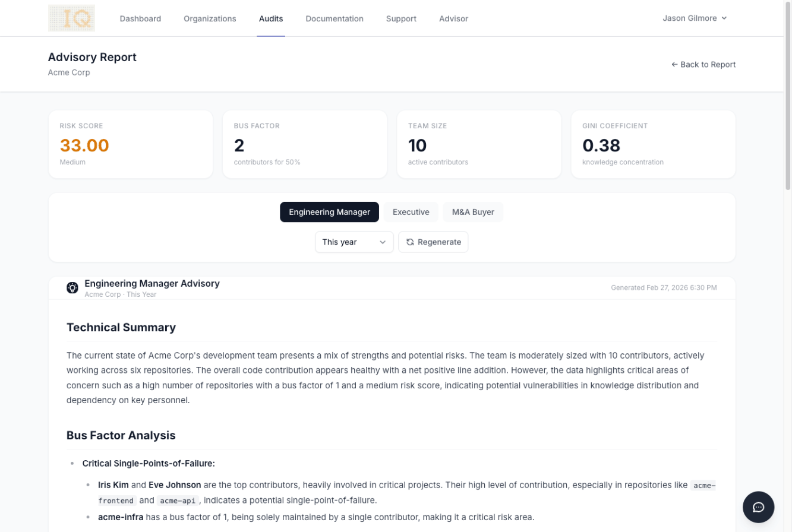Click the refresh icon inside Regenerate button

click(x=411, y=242)
